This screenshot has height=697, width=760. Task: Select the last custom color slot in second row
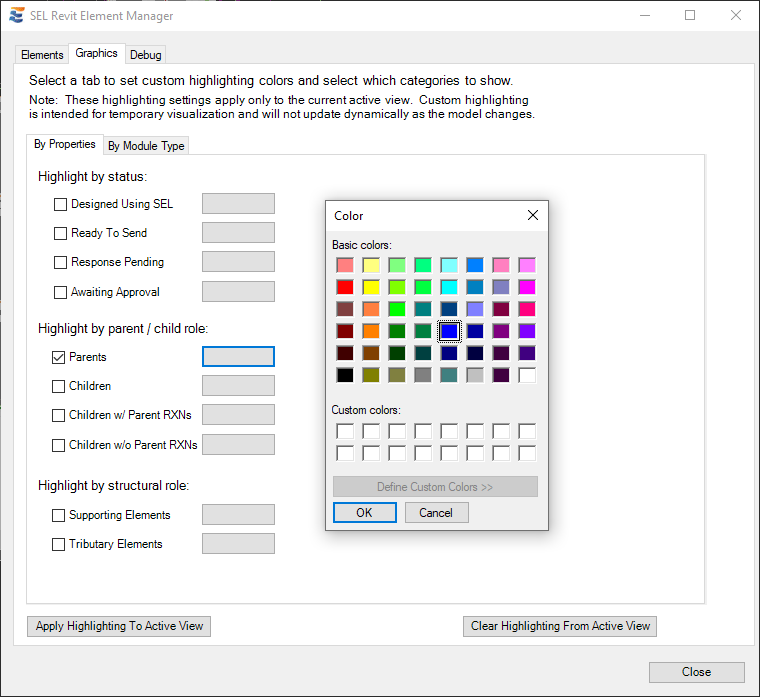click(x=527, y=454)
